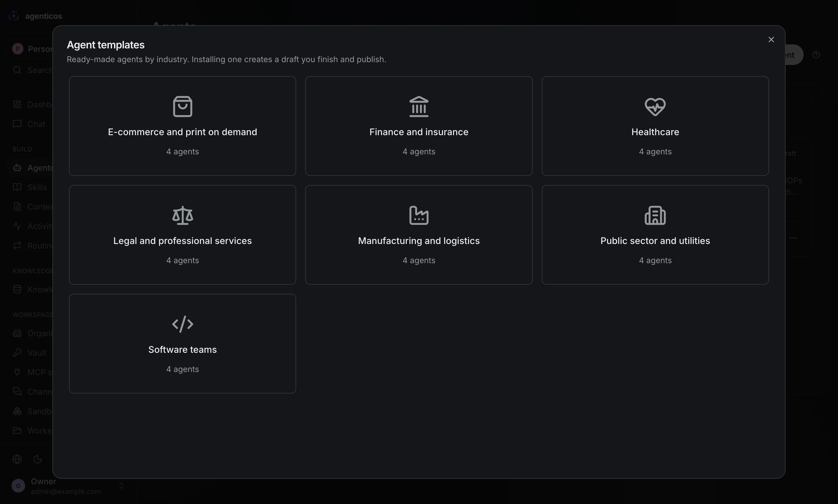Click the scales icon for Legal services
This screenshot has height=504, width=838.
tap(183, 215)
